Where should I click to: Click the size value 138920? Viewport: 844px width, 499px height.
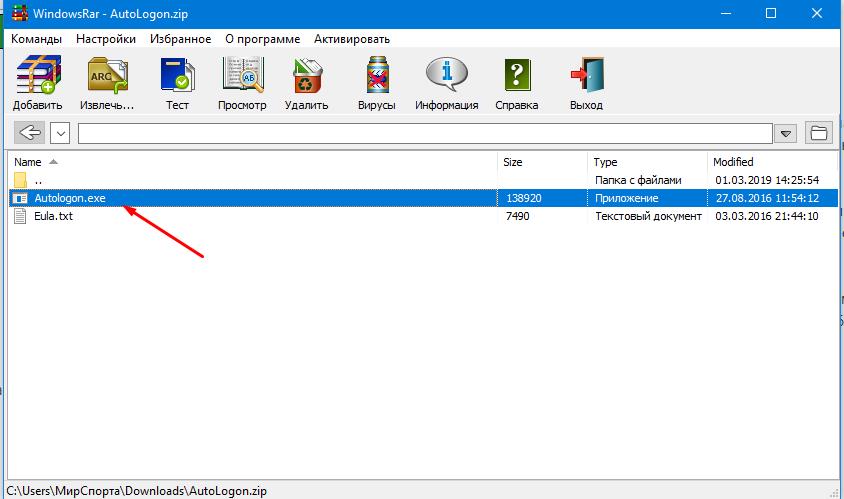coord(524,198)
